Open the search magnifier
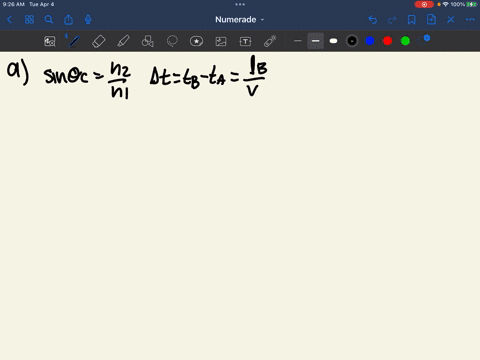Screen dimensions: 480x360 (x=49, y=20)
